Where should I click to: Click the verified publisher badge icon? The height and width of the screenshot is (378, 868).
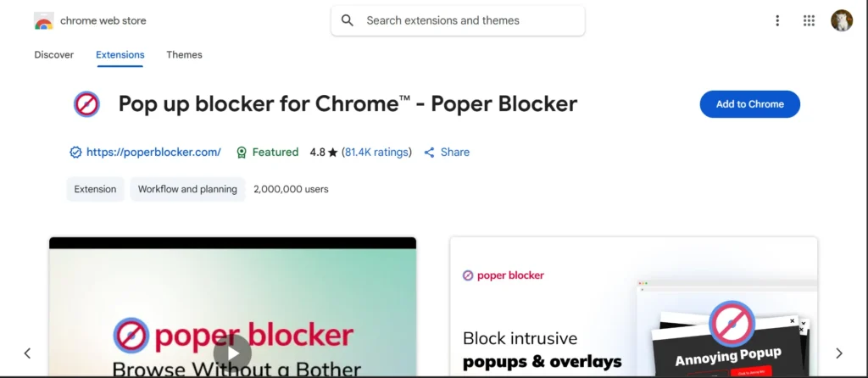point(75,153)
